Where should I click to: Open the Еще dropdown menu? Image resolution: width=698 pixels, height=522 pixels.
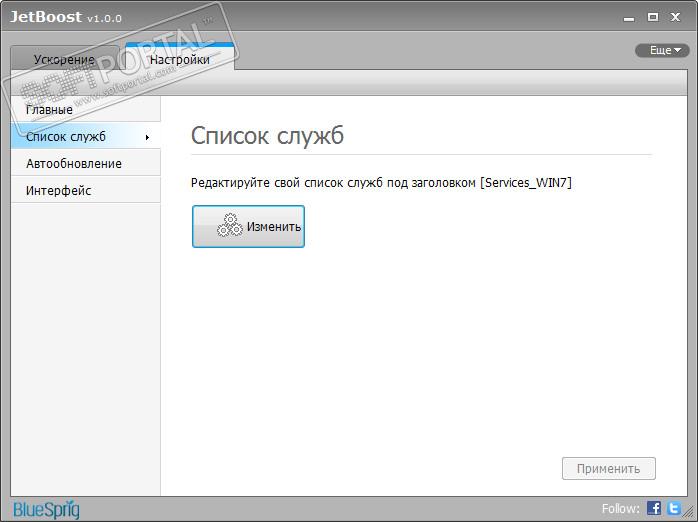[662, 50]
